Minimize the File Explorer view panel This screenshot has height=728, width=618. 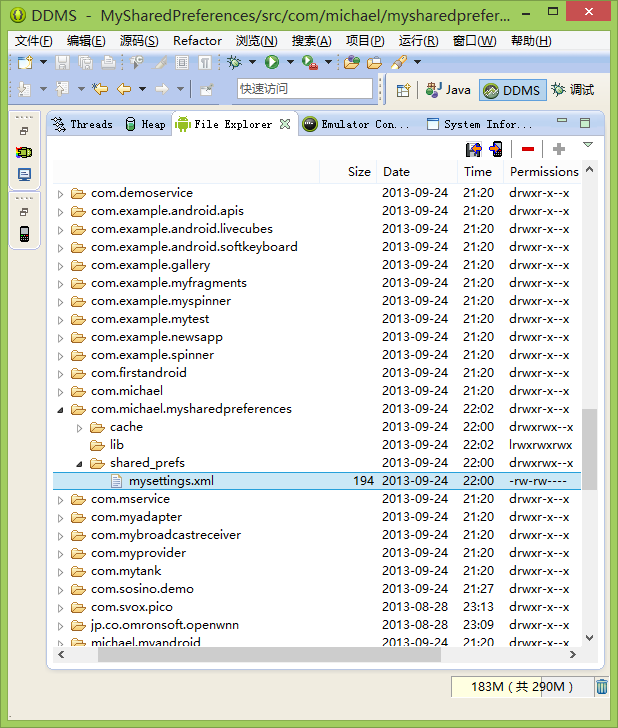click(562, 121)
